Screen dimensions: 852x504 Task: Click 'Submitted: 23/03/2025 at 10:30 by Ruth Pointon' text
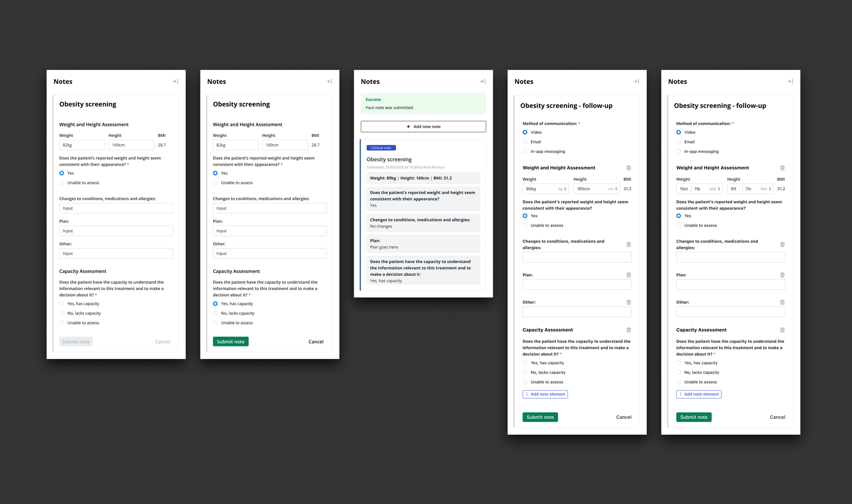406,167
